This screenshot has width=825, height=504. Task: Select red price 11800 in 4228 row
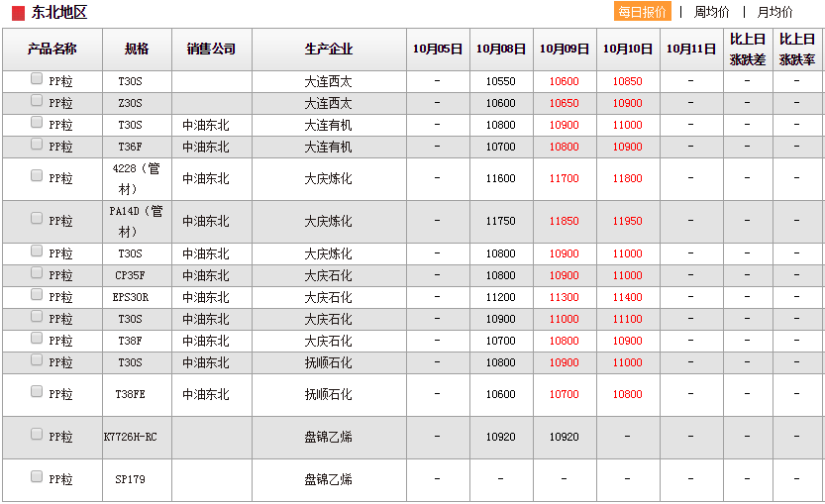[627, 179]
